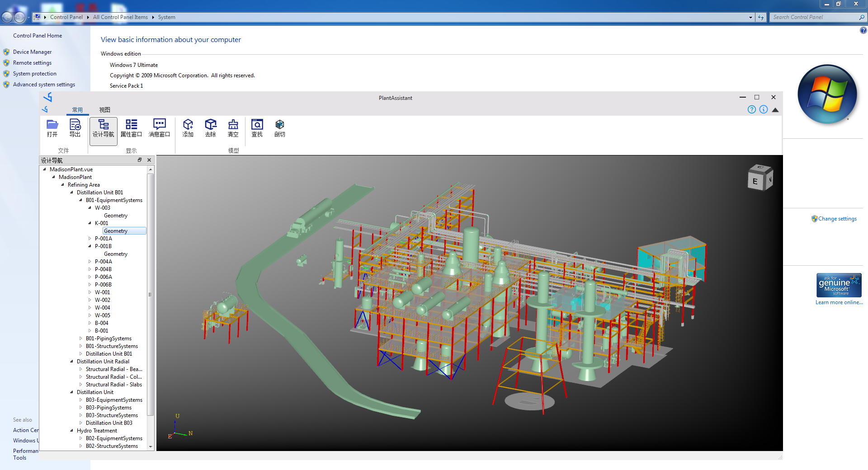Image resolution: width=868 pixels, height=470 pixels.
Task: Toggle the 消息窗口 message window button
Action: tap(160, 128)
